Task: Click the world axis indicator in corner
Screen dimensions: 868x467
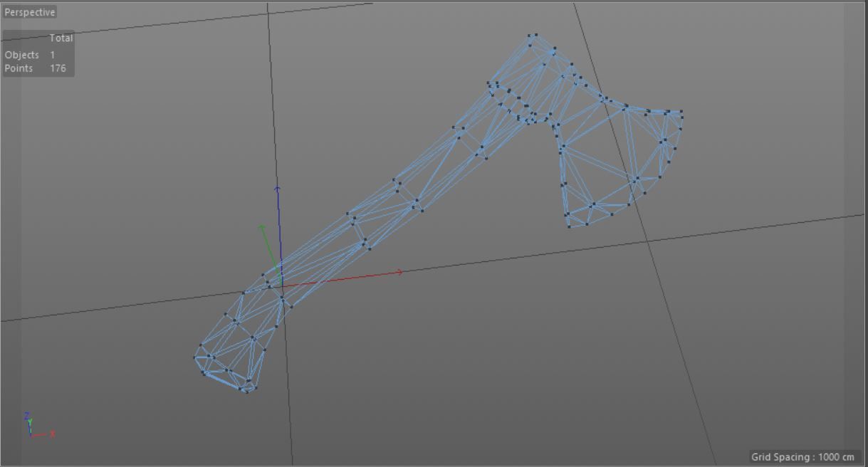Action: (x=38, y=425)
